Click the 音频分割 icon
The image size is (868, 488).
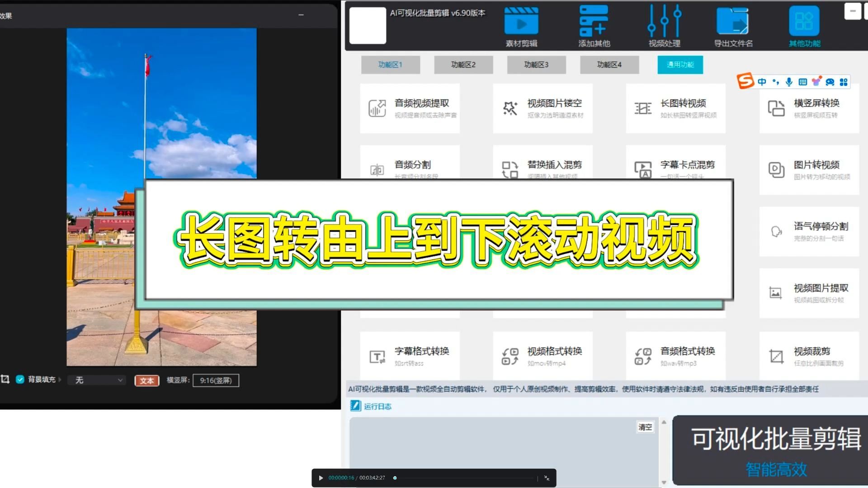coord(377,170)
